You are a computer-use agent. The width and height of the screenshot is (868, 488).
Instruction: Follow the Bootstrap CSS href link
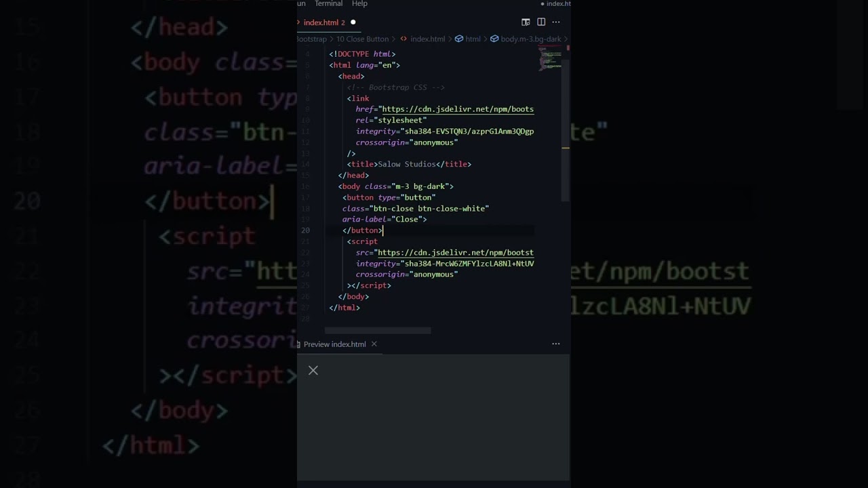(x=458, y=109)
